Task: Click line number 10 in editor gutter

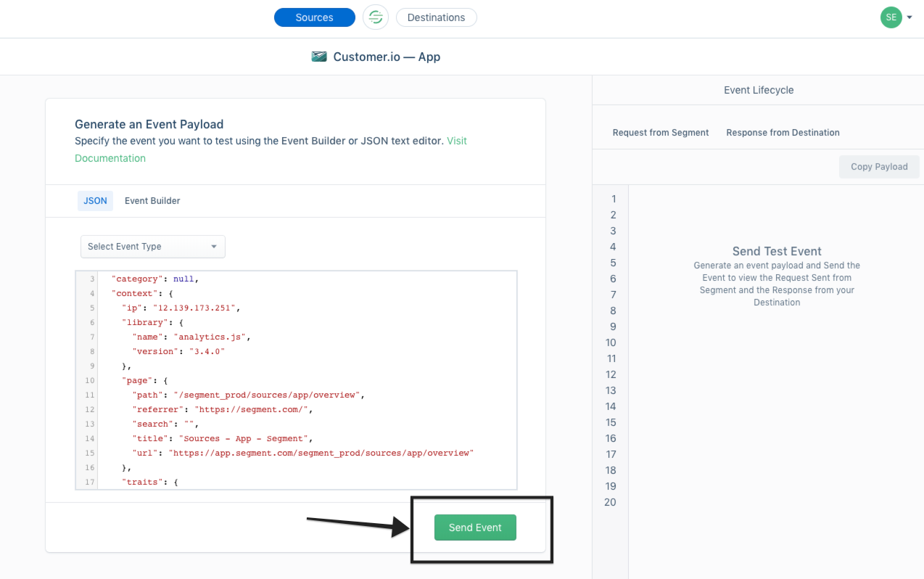Action: pyautogui.click(x=89, y=380)
